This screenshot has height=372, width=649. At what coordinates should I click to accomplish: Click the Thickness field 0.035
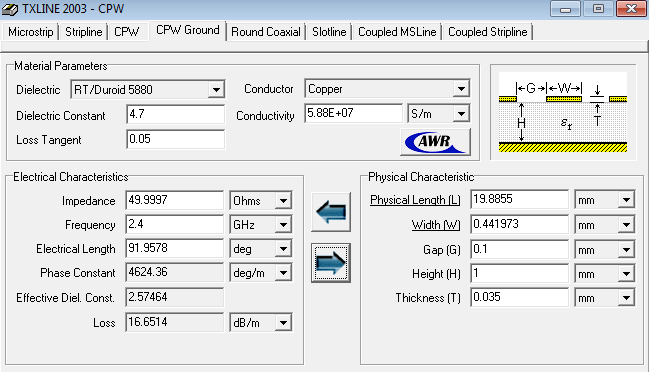519,297
